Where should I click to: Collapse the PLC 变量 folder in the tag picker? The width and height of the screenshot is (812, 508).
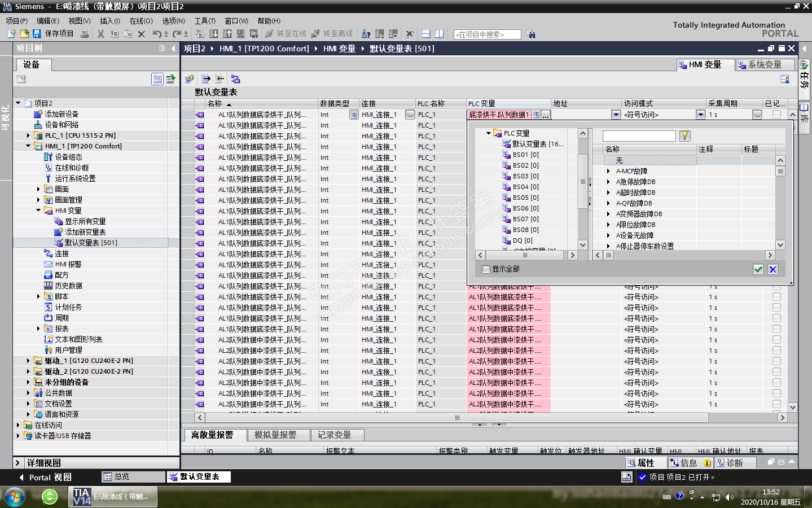pyautogui.click(x=489, y=133)
